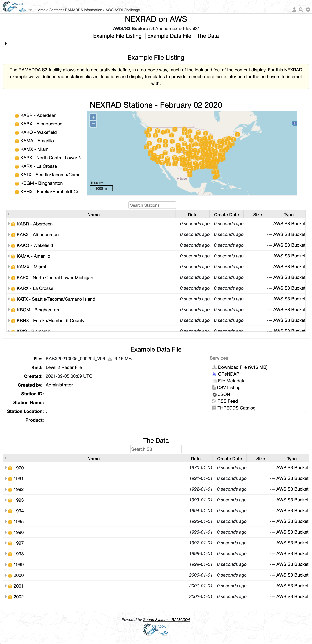Click the search magnifier icon in header
The height and width of the screenshot is (644, 312).
click(x=301, y=9)
